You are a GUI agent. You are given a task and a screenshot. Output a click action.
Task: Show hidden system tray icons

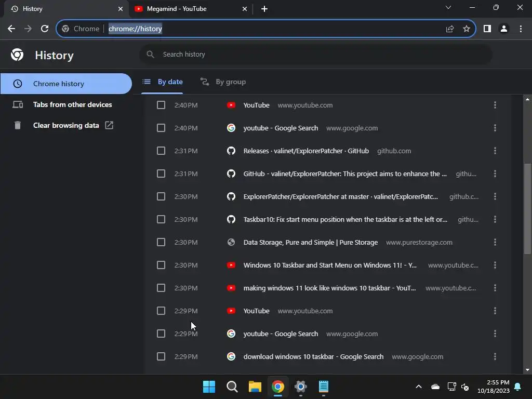point(419,387)
